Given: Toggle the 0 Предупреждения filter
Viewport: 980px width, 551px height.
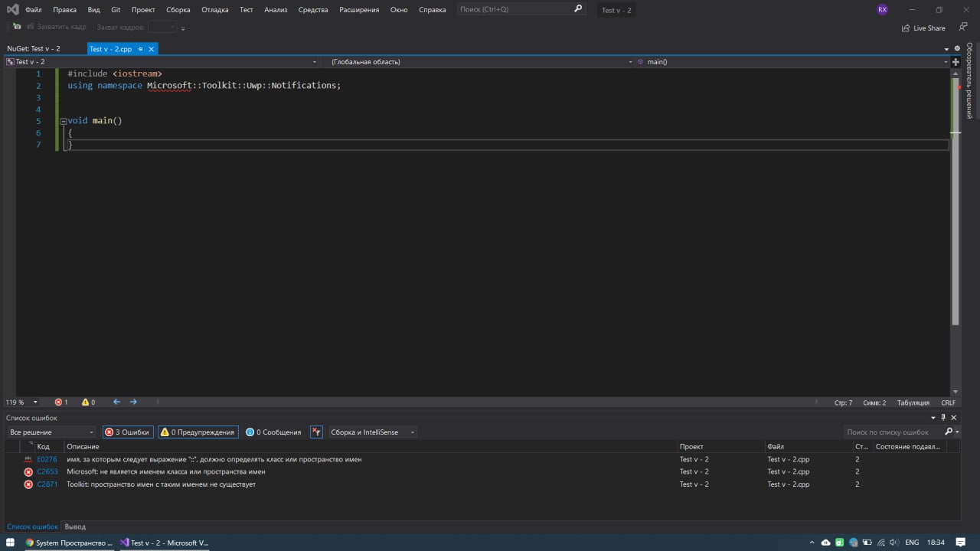Looking at the screenshot, I should pos(198,432).
